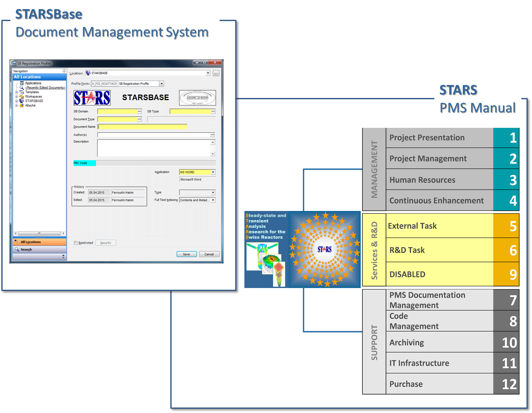Select Applications in navigation tree
Screen dimensions: 532x413
[x=33, y=83]
